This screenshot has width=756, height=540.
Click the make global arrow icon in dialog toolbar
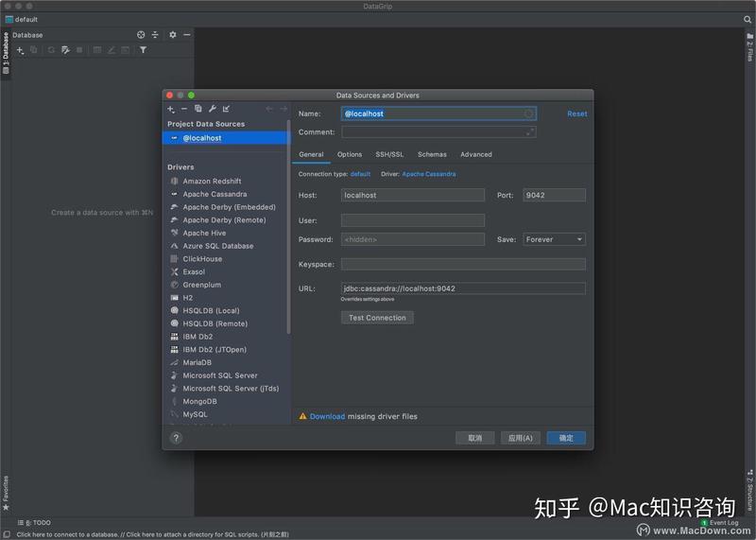(x=226, y=109)
